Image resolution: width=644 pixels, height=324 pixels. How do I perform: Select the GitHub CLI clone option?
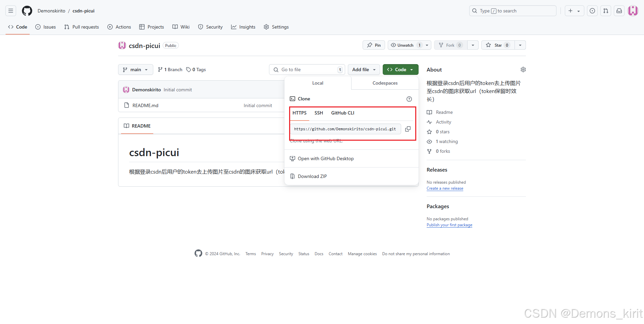coord(342,113)
